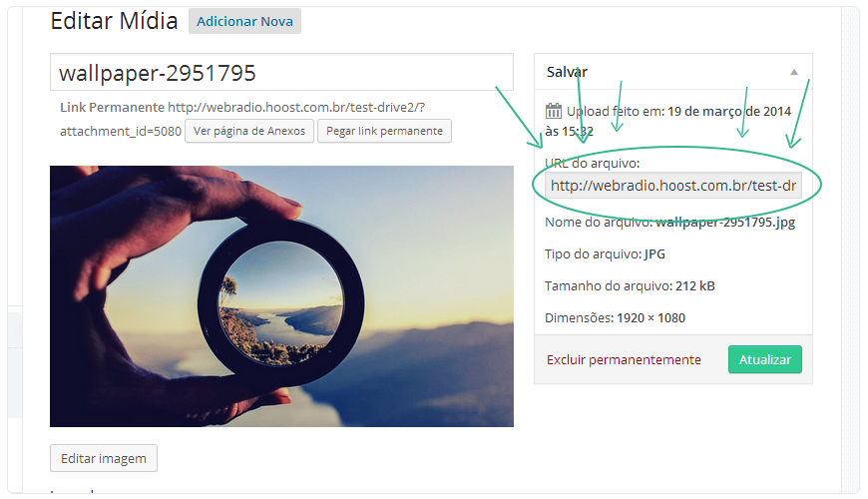Open Ver página de Anexos
The height and width of the screenshot is (499, 868).
coord(249,131)
